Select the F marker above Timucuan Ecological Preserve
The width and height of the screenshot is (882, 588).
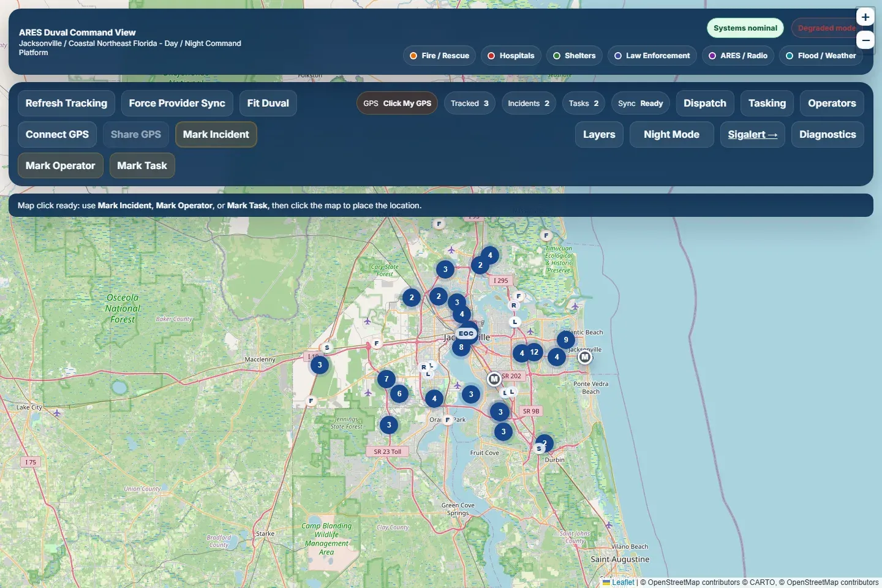click(546, 235)
